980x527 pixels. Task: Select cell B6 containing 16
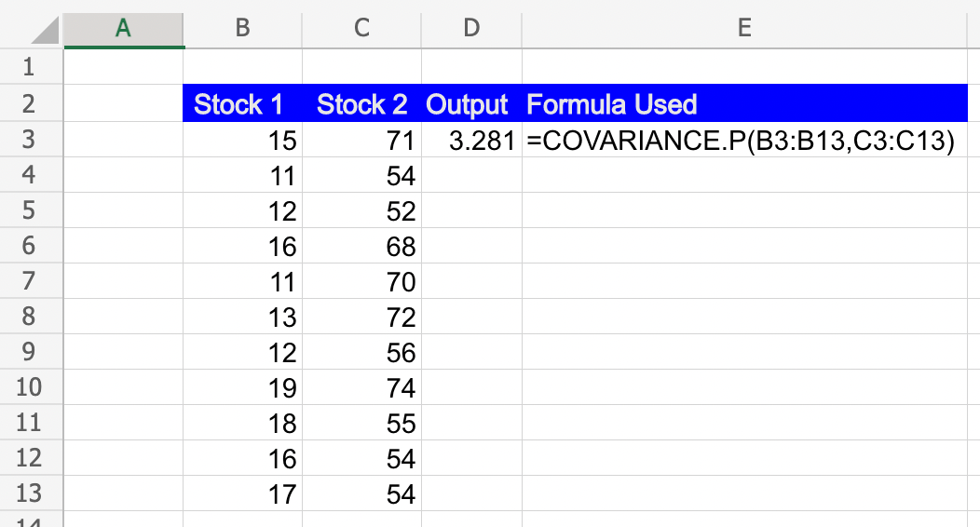point(242,246)
